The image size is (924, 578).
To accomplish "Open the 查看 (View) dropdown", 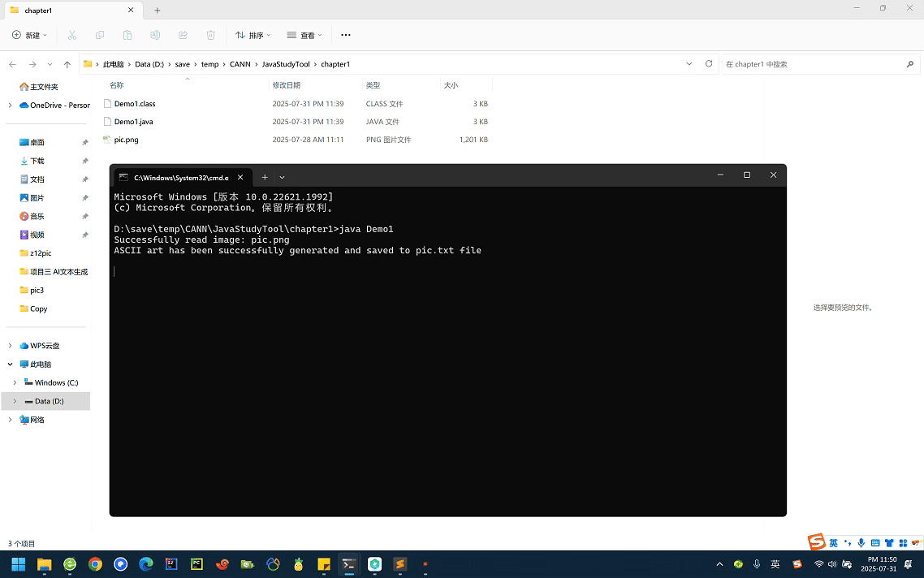I will tap(304, 36).
